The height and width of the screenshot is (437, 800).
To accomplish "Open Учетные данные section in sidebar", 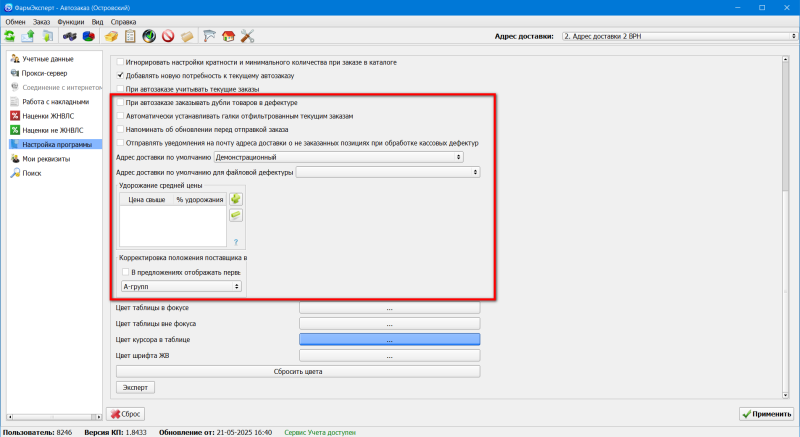I will (x=47, y=59).
